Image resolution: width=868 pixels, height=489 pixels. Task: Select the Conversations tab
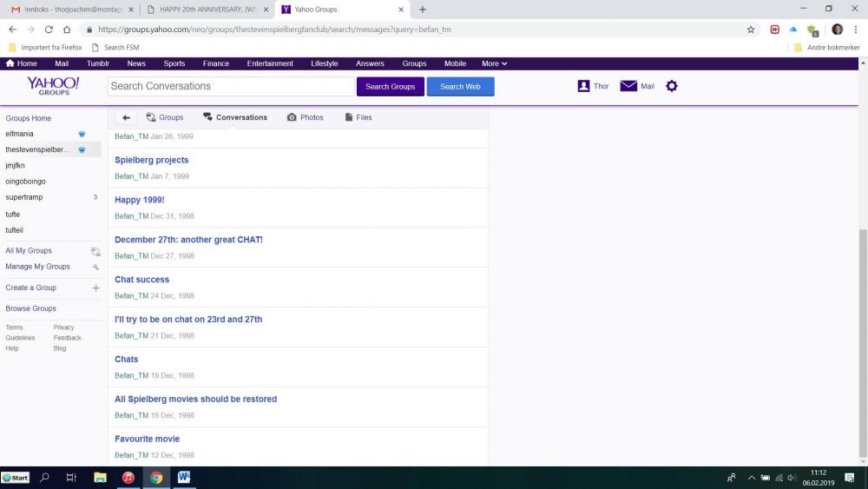[234, 117]
